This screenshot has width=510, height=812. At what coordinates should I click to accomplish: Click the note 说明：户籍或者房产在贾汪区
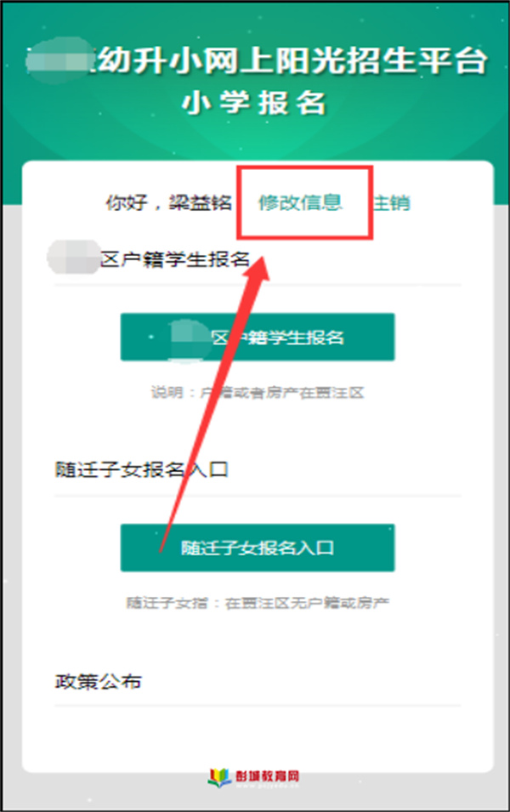(258, 393)
